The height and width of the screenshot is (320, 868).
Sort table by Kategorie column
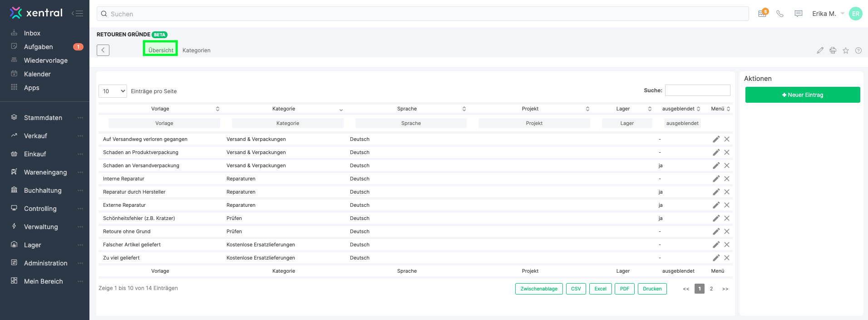pyautogui.click(x=284, y=109)
